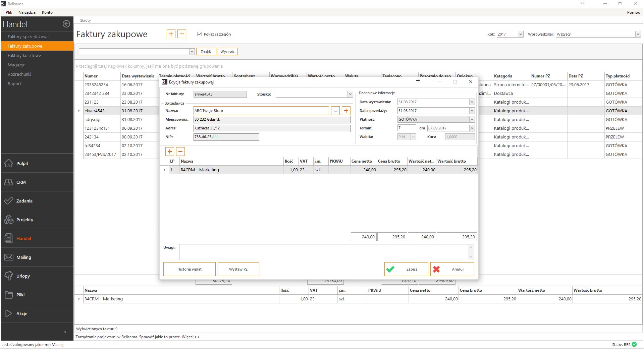Open the Projekty module
Image resolution: width=644 pixels, height=349 pixels.
[24, 220]
